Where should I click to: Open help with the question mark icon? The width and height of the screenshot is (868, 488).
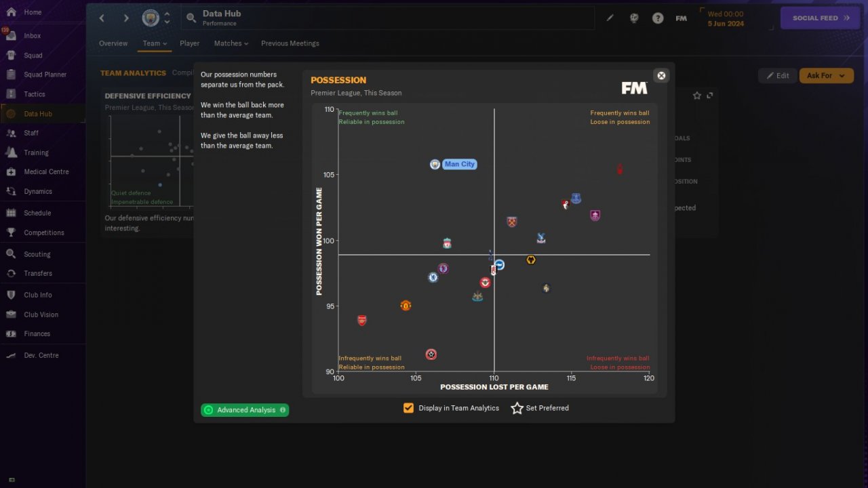658,18
